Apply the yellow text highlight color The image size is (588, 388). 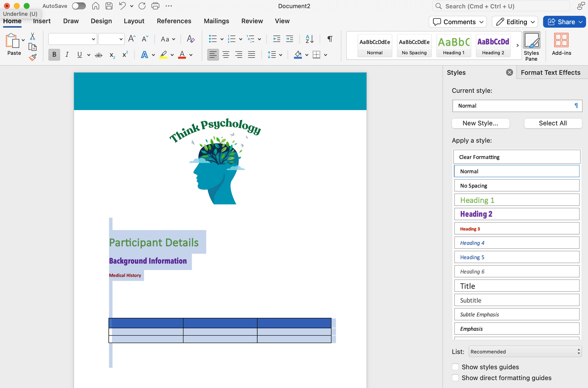point(163,55)
